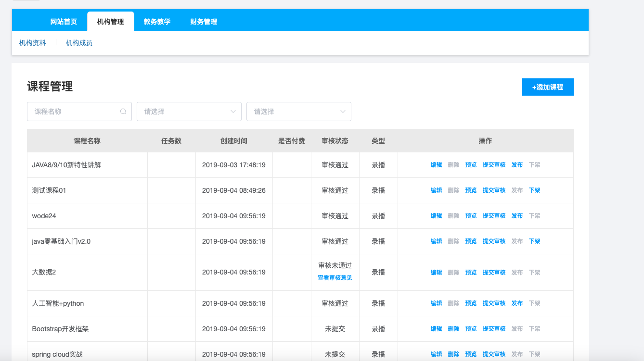Viewport: 644px width, 361px height.
Task: Click the 创建时间 column header
Action: [x=234, y=141]
